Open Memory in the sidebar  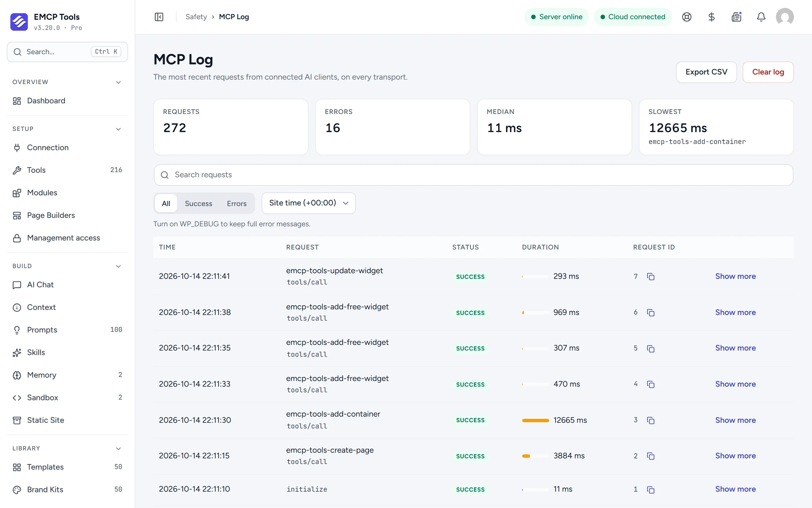(x=67, y=375)
